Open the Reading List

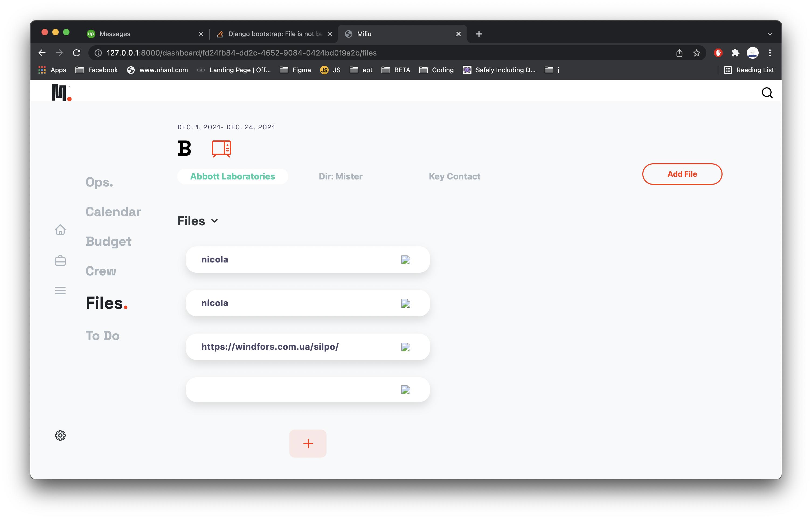pos(749,70)
